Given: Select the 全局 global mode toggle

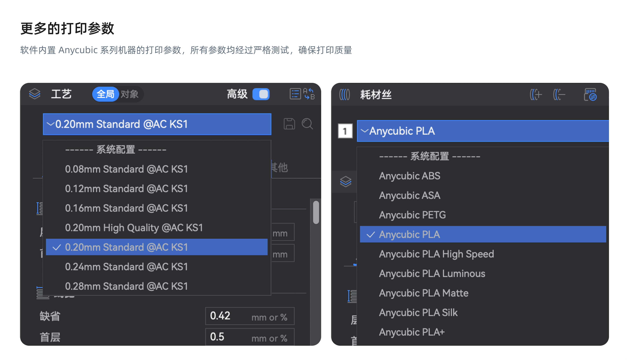Looking at the screenshot, I should coord(105,94).
